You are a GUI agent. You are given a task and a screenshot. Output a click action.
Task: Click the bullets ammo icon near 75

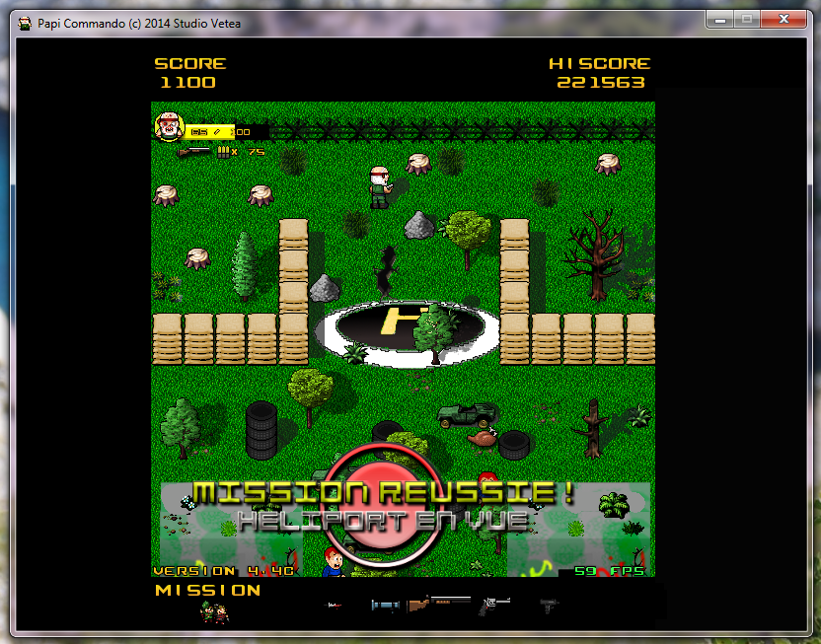coord(224,151)
